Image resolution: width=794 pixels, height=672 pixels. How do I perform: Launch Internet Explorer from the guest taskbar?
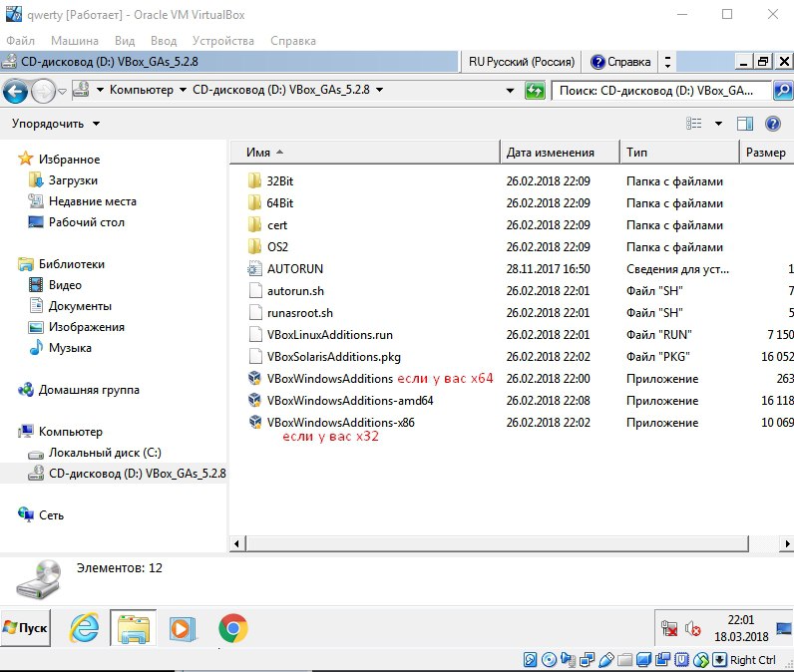click(84, 628)
